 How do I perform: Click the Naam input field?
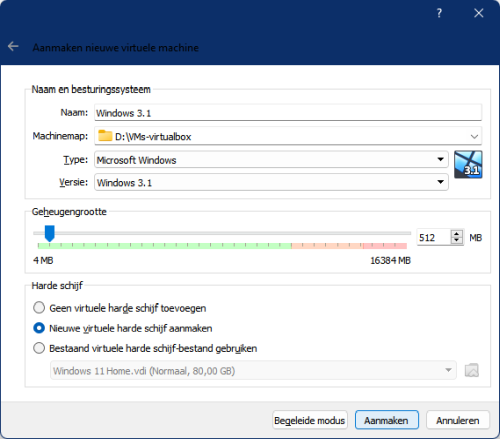click(288, 113)
